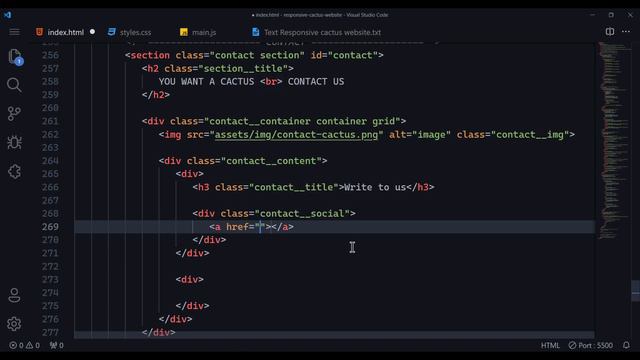Click the alt="image" attribute

click(x=420, y=135)
